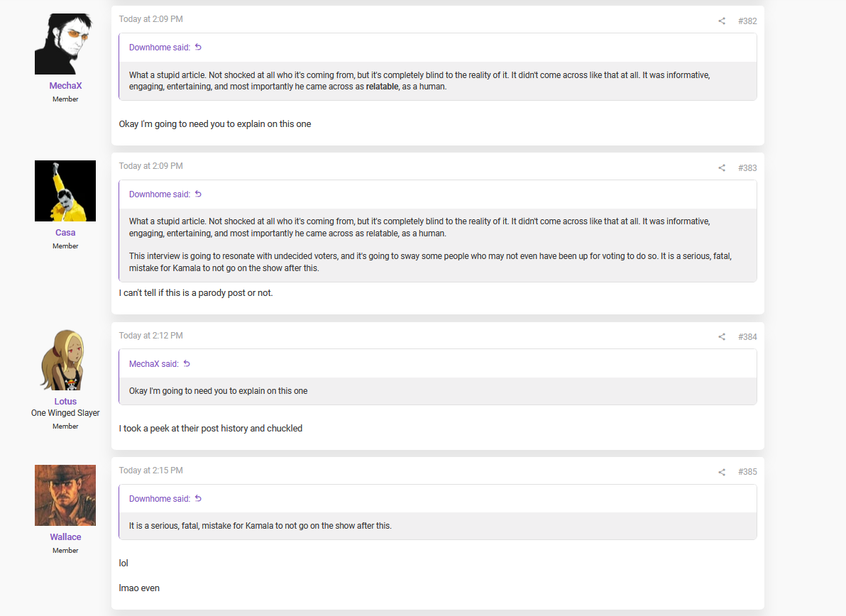Select text 'lmao even'
The width and height of the screenshot is (846, 616).
pyautogui.click(x=139, y=588)
